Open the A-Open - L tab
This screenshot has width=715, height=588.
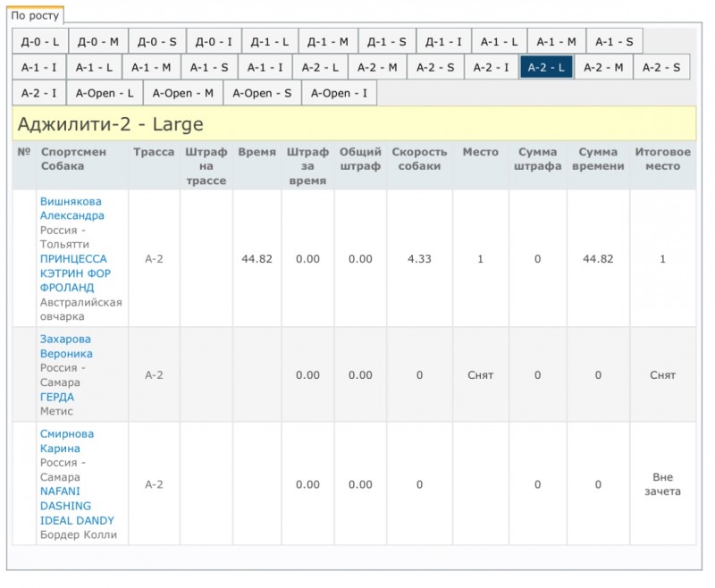tap(105, 93)
